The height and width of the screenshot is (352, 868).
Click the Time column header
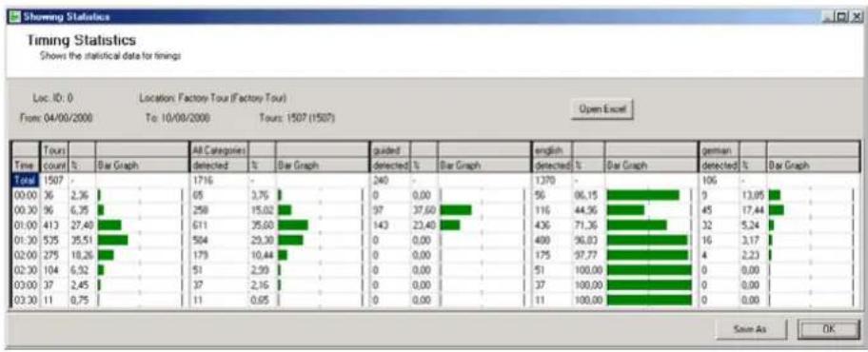point(26,165)
